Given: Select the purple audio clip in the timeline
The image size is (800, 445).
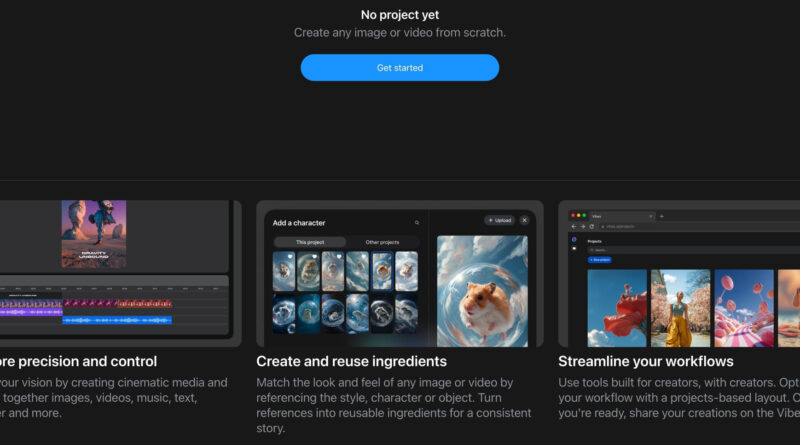Looking at the screenshot, I should point(30,311).
